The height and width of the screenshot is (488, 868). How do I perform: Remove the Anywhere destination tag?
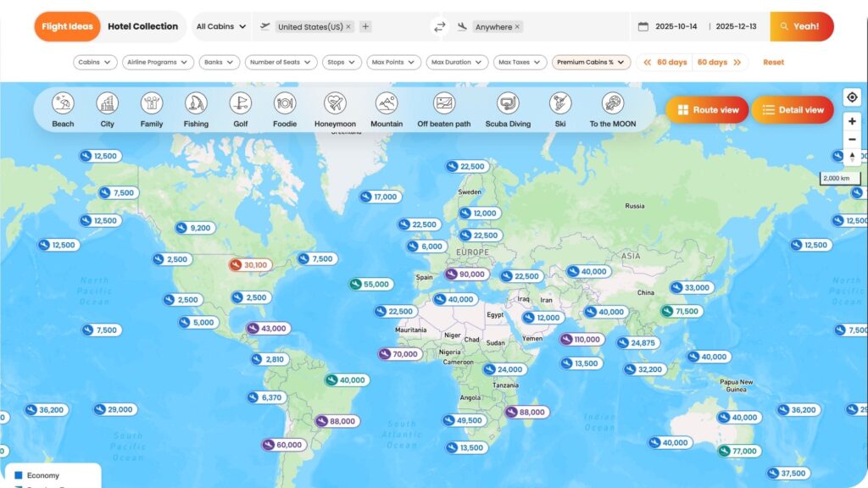[517, 27]
